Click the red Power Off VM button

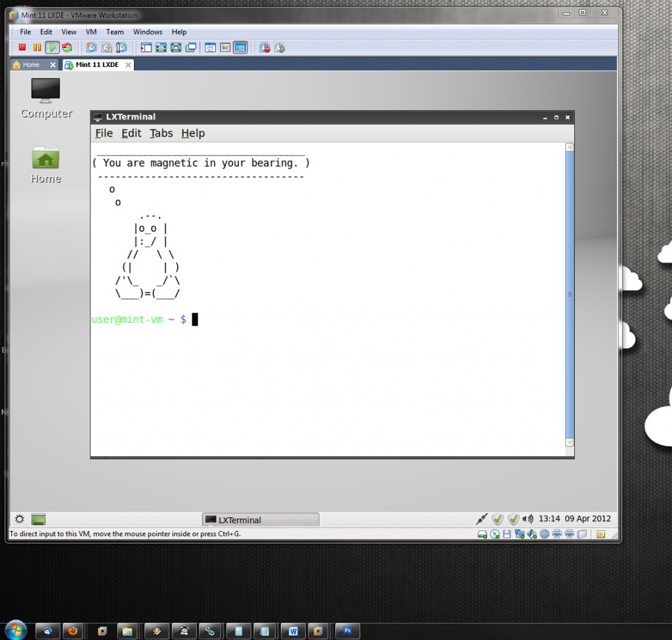pos(22,47)
